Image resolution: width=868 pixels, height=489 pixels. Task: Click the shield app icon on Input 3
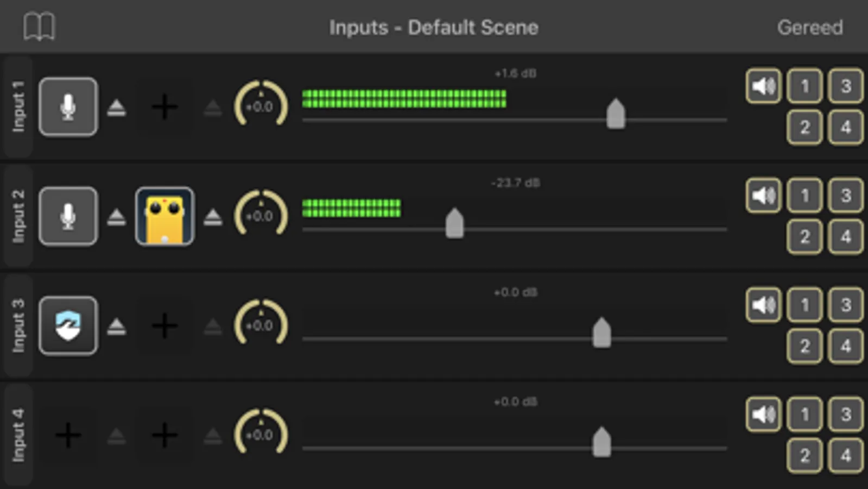click(68, 326)
